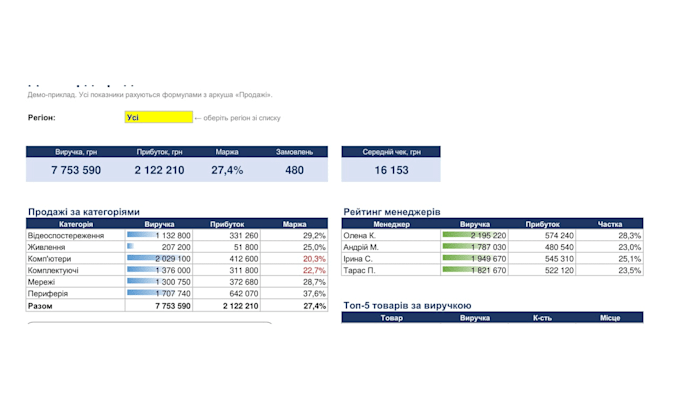Click the share value 28,3%
The image size is (680, 409).
click(629, 236)
